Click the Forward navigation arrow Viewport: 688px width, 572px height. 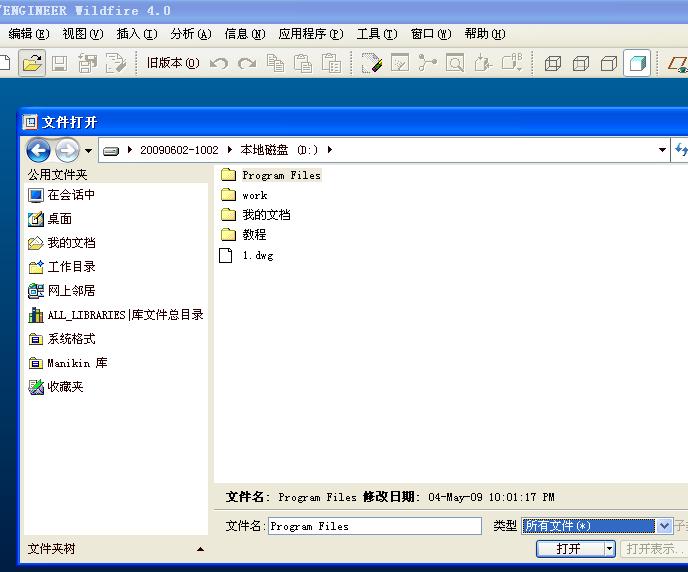point(67,150)
